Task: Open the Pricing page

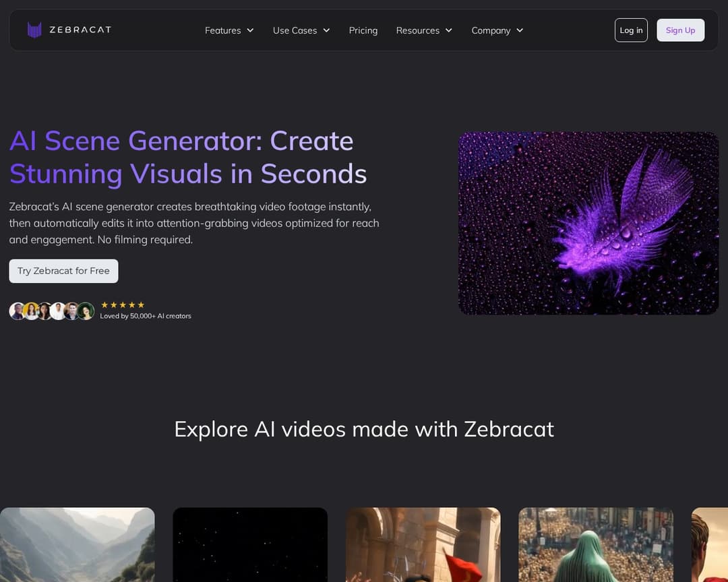Action: click(x=363, y=30)
